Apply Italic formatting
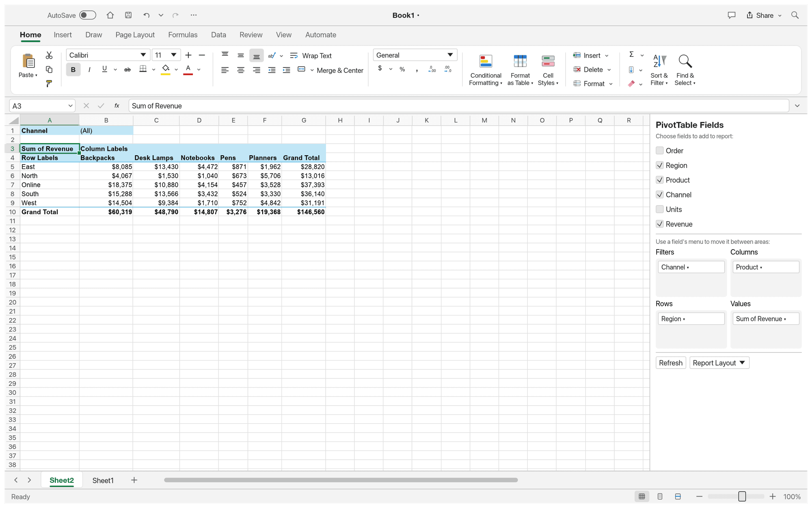This screenshot has height=508, width=812. [89, 69]
